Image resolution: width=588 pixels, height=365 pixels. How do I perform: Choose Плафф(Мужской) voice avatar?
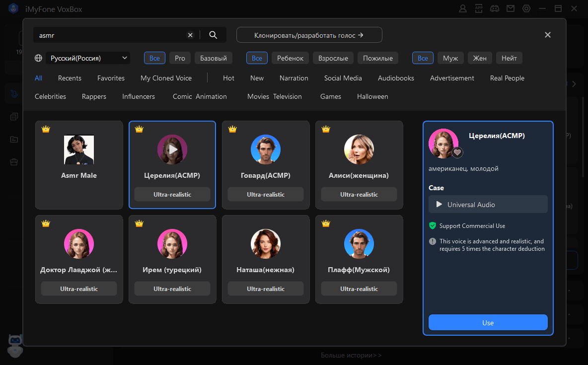click(x=359, y=244)
